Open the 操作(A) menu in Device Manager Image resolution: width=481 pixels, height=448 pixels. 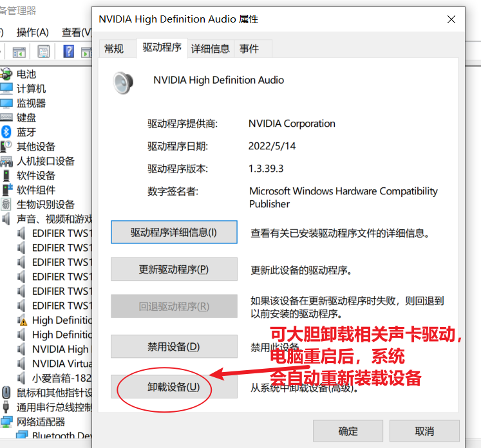tap(32, 32)
